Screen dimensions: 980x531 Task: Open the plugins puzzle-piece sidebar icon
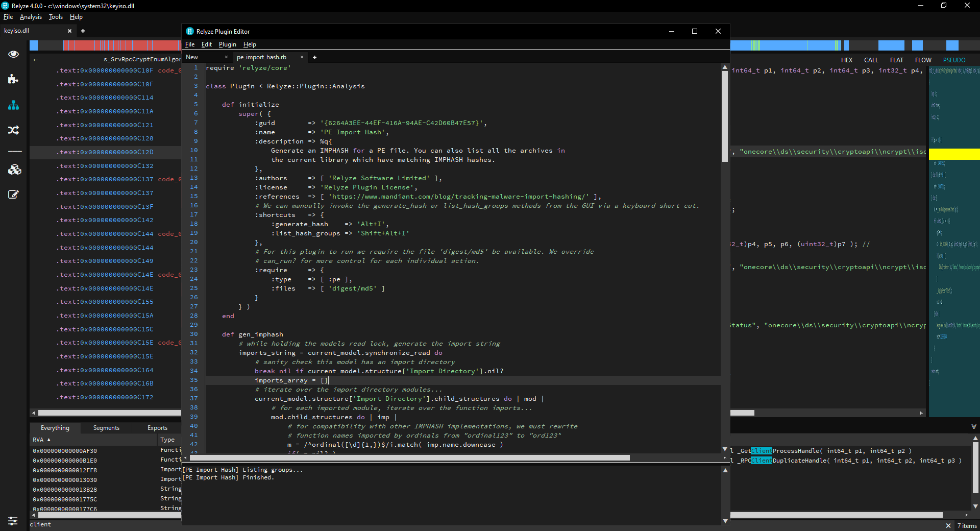[x=14, y=80]
